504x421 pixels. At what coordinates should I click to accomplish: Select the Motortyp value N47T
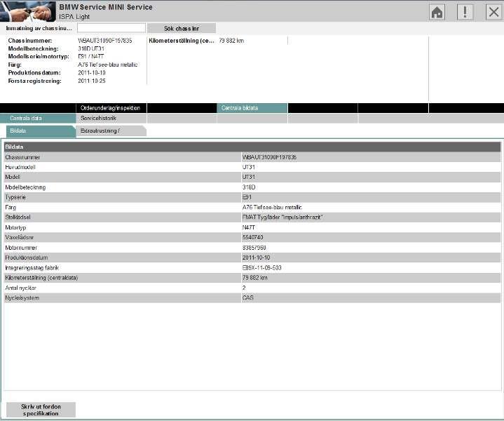coord(248,227)
